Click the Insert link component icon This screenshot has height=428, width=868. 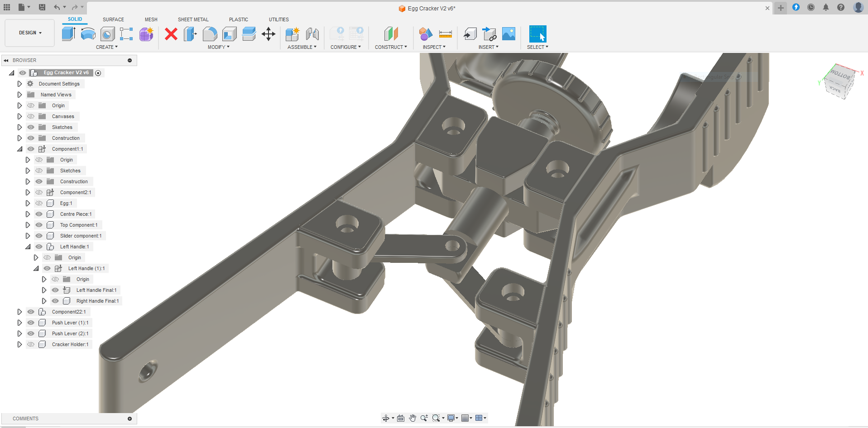489,34
